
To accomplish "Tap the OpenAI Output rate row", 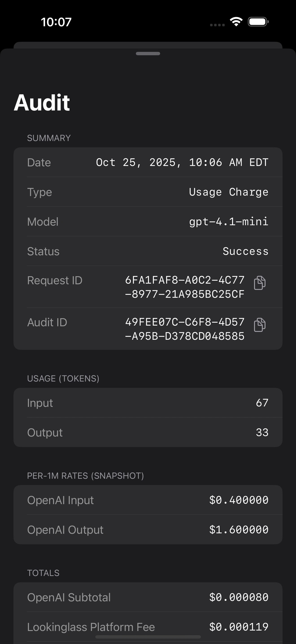I will tap(148, 529).
